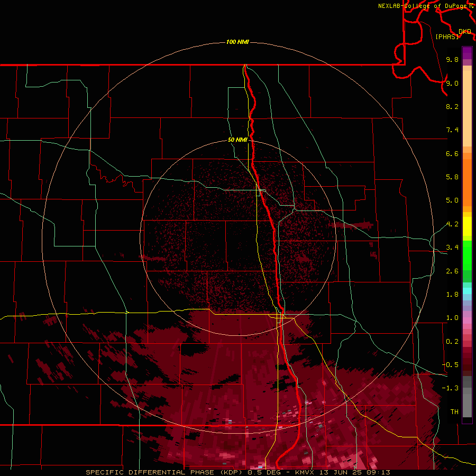
Task: Select the 6.6 scale value
Action: coord(452,153)
